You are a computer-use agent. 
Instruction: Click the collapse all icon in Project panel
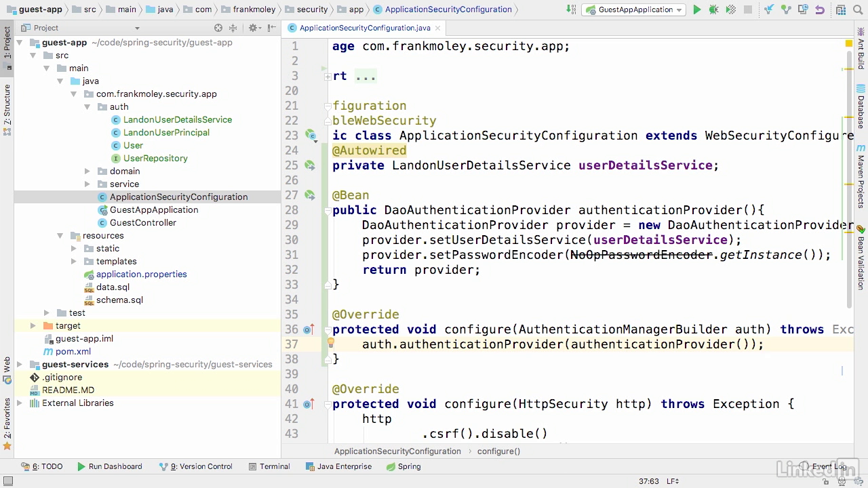pyautogui.click(x=233, y=28)
